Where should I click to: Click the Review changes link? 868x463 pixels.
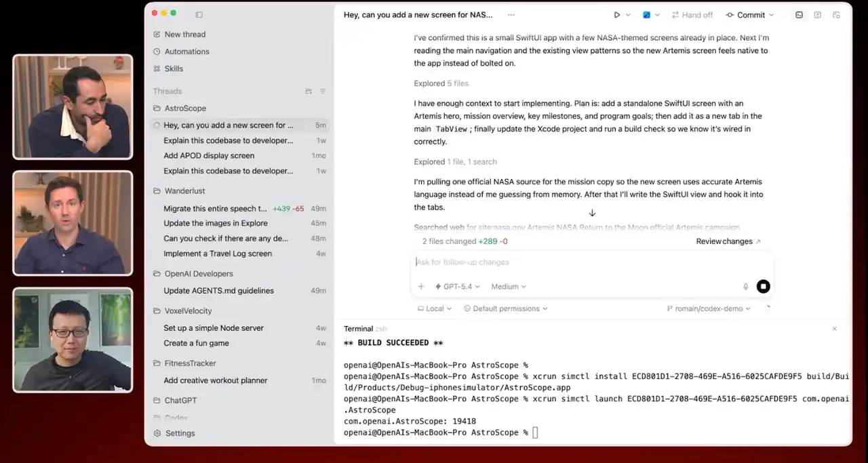click(x=724, y=241)
